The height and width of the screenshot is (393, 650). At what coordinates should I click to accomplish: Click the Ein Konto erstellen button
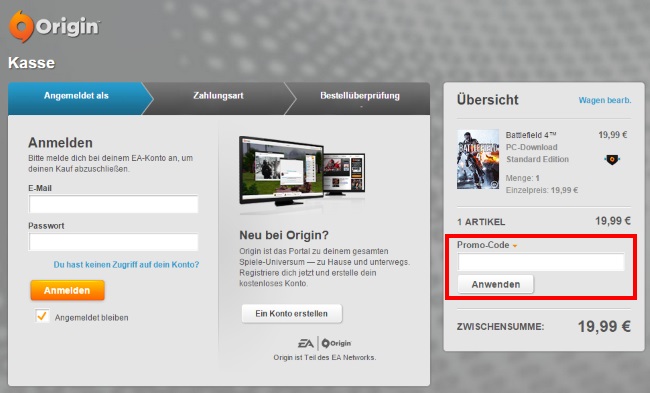click(292, 313)
